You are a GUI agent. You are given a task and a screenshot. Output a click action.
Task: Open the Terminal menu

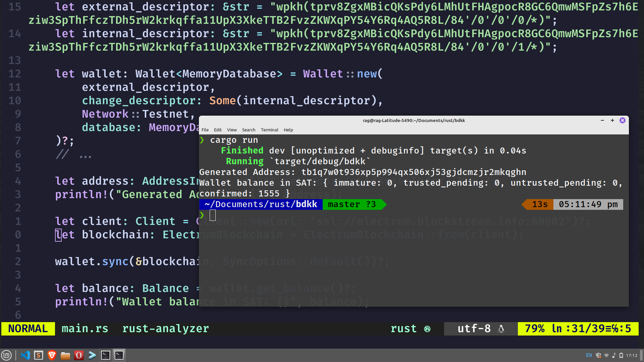click(269, 130)
